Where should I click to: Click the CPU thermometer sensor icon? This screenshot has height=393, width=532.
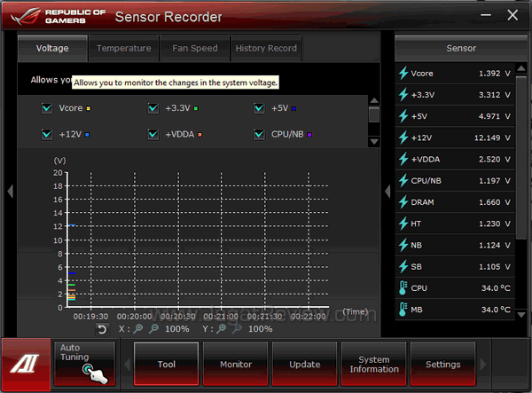click(403, 288)
